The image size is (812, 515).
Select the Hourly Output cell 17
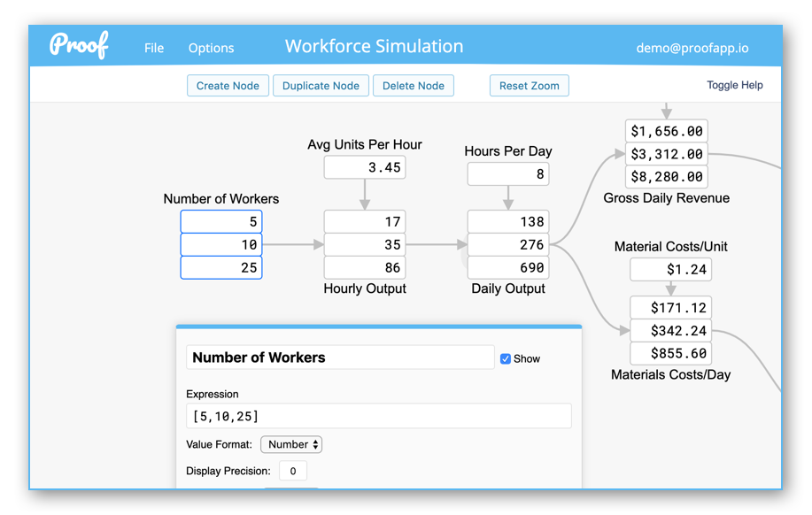pos(365,221)
